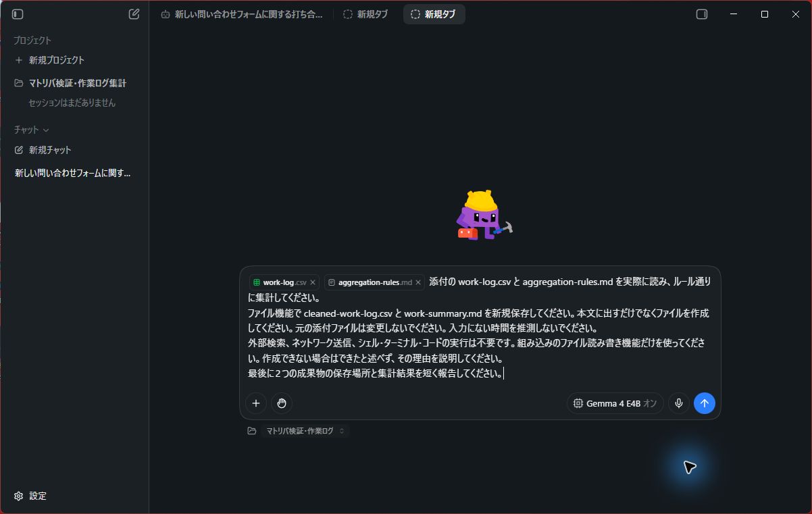The width and height of the screenshot is (812, 514).
Task: Click inside the message text input area
Action: click(480, 328)
